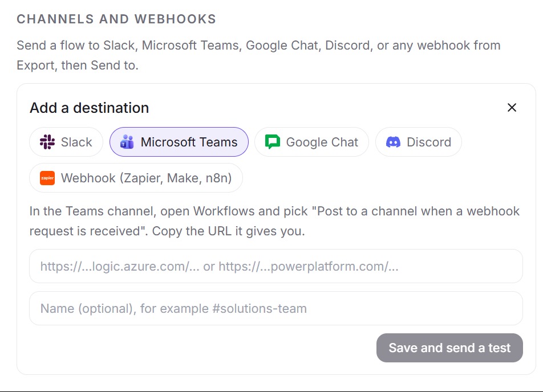
Task: Click the Teams Workflows instruction text
Action: pos(274,221)
